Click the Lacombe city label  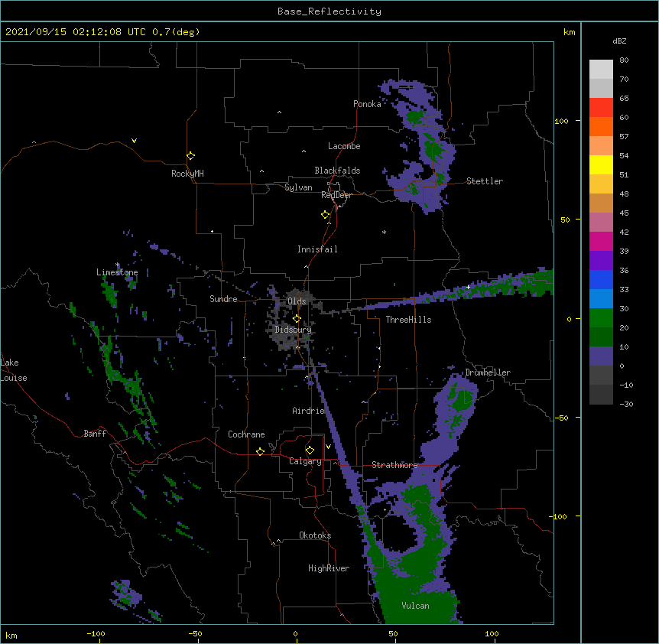(x=344, y=146)
